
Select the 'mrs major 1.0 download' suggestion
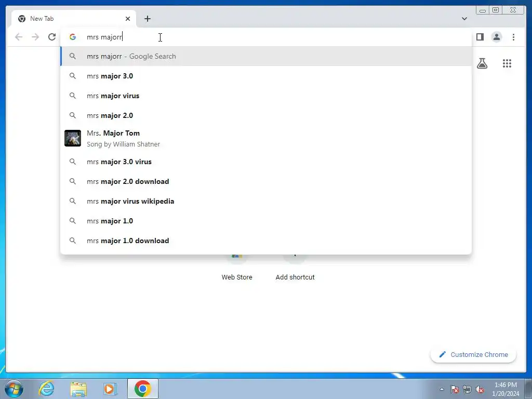tap(266, 241)
